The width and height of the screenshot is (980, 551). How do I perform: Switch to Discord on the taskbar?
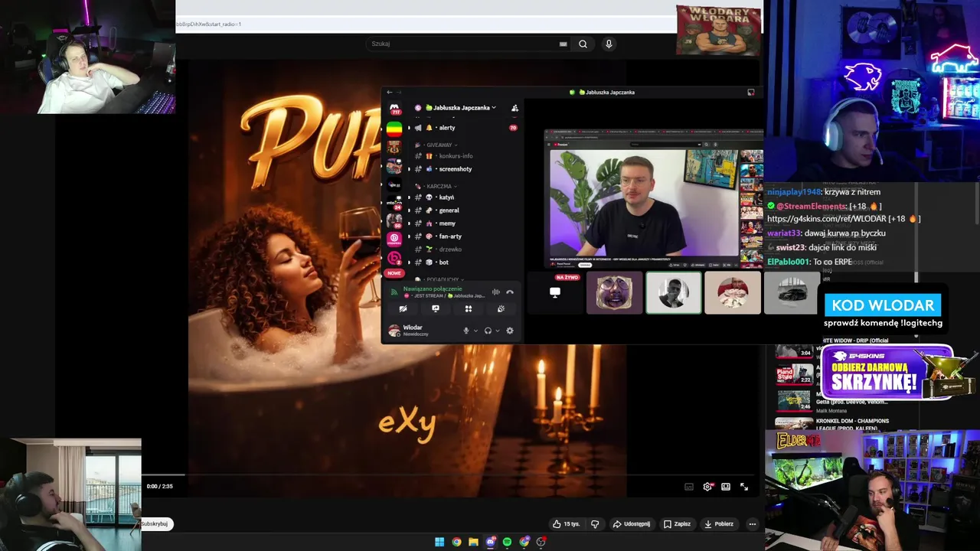point(490,542)
